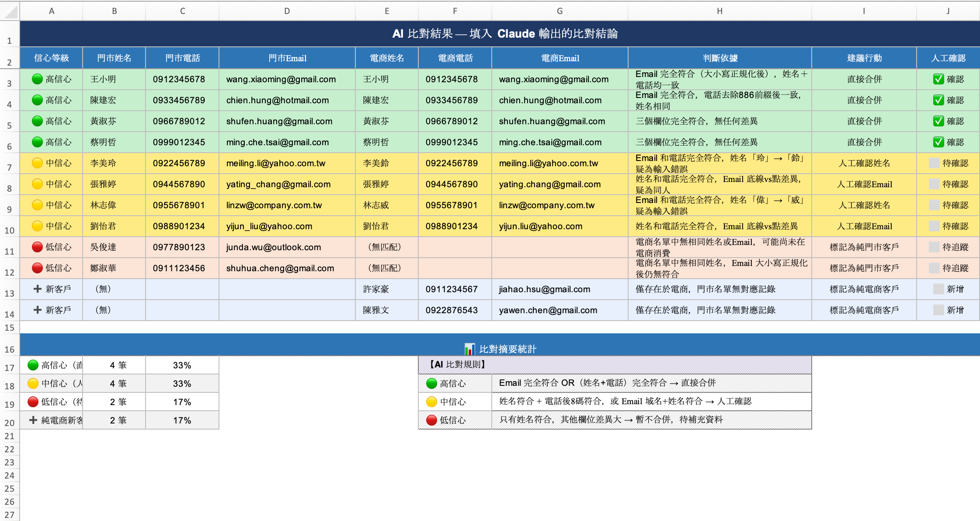Click title cell AI 比對結果

500,34
